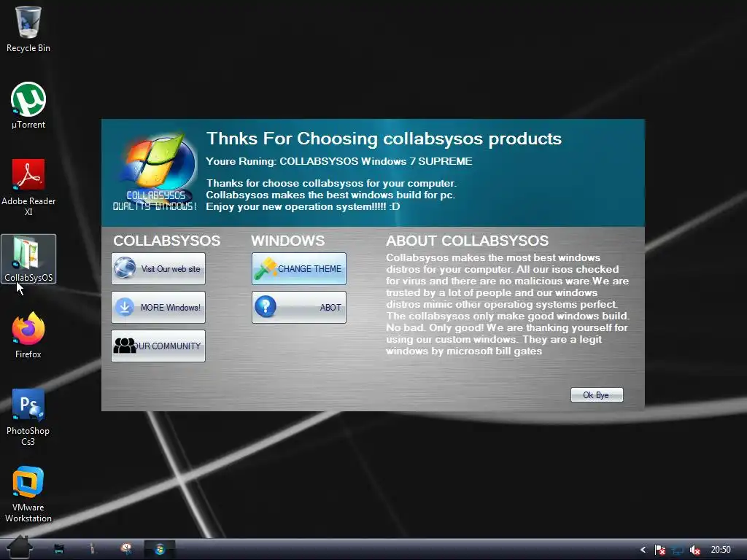The height and width of the screenshot is (560, 747).
Task: Select the Adobe Reader XI shortcut
Action: pos(28,187)
